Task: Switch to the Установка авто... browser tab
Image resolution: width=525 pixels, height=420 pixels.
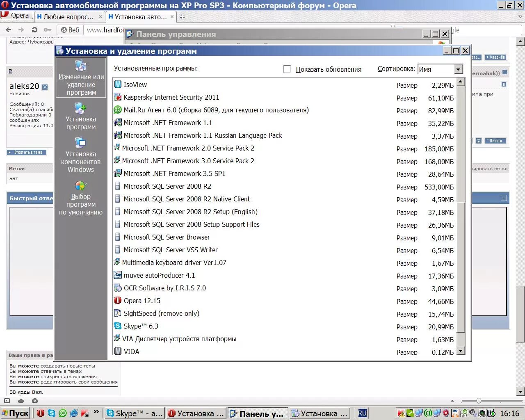Action: tap(141, 17)
